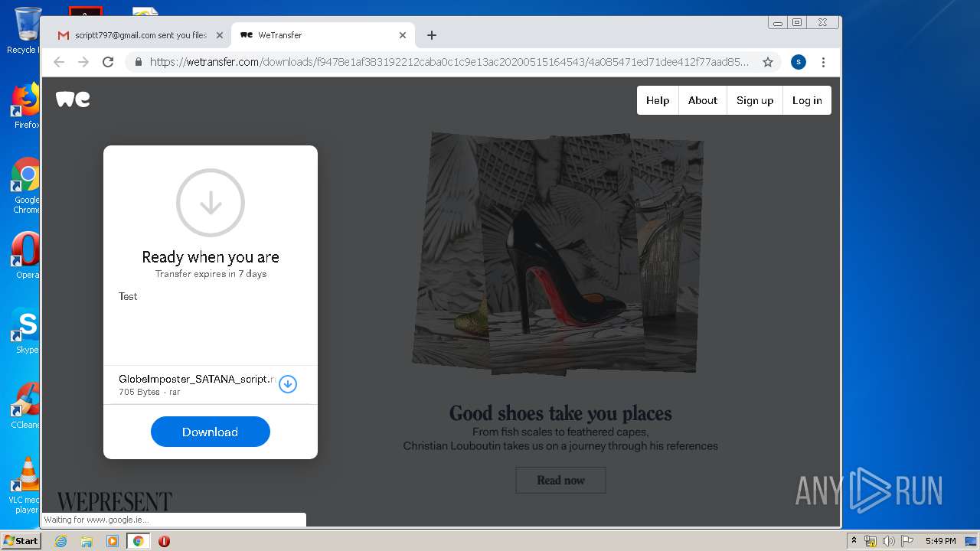
Task: Click the shoe collage image
Action: [x=557, y=253]
